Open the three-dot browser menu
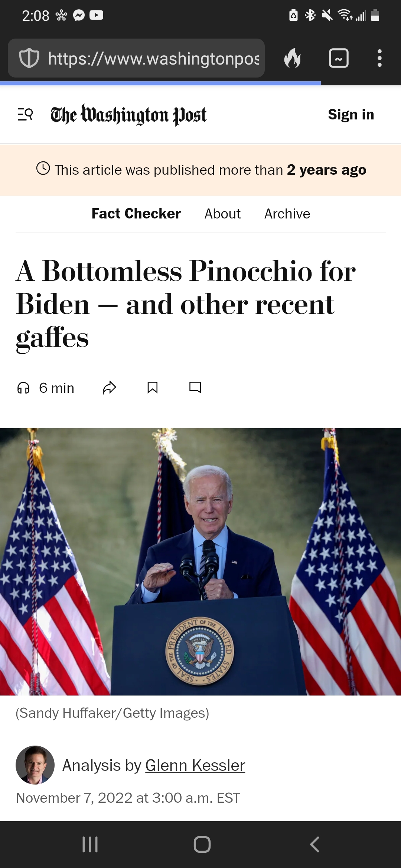 (x=379, y=58)
